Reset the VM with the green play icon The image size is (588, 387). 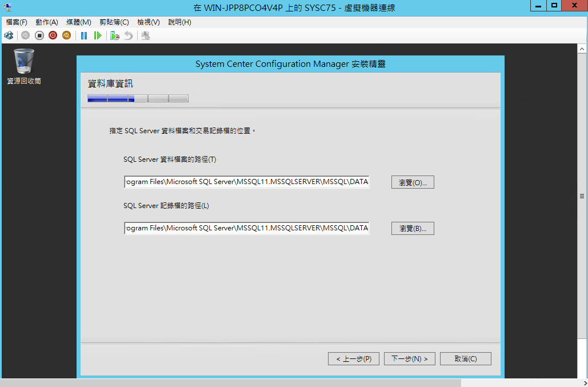pos(98,35)
